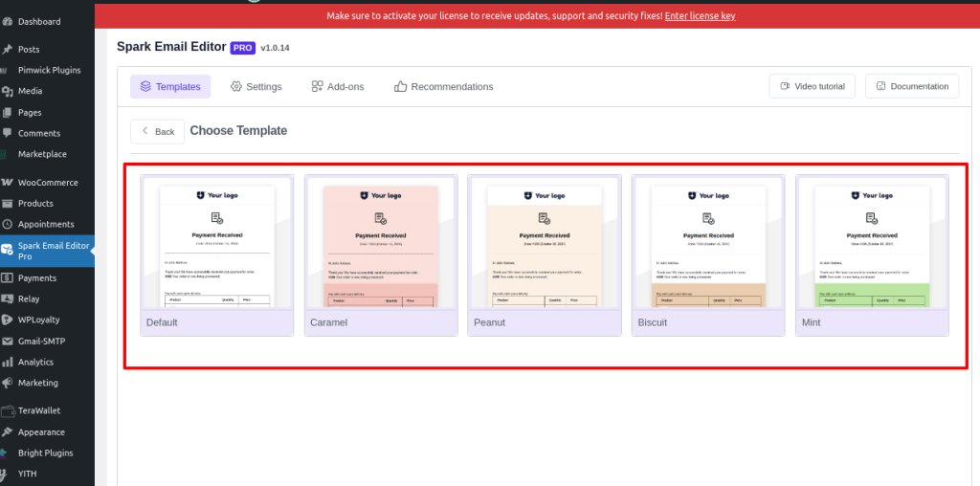Open the Documentation button
The width and height of the screenshot is (980, 486).
click(x=912, y=86)
